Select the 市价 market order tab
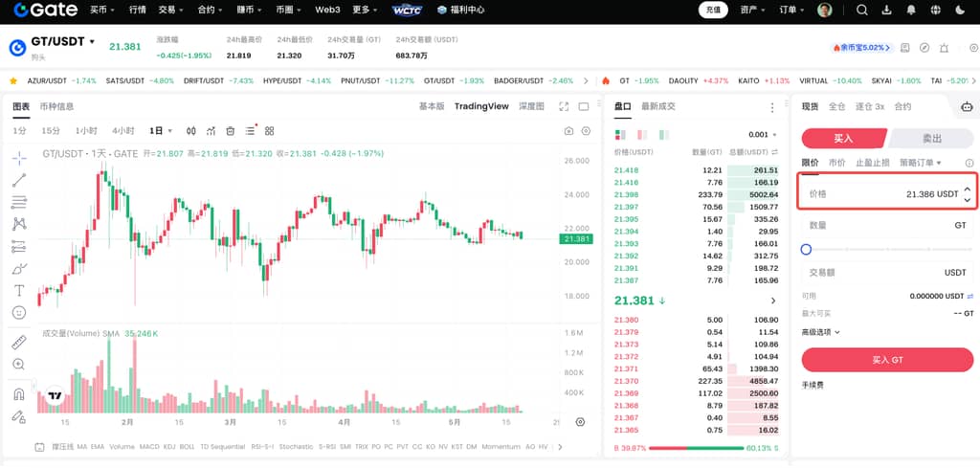The width and height of the screenshot is (980, 468). coord(836,163)
